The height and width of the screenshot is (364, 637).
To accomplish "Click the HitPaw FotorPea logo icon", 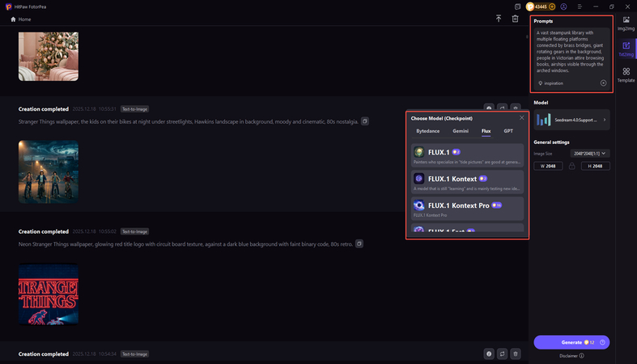I will coord(8,6).
